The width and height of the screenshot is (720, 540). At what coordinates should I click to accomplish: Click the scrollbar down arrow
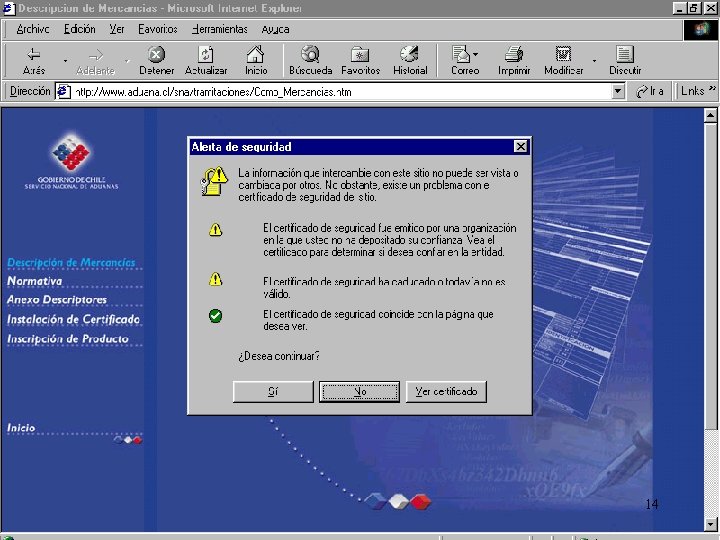coord(710,524)
